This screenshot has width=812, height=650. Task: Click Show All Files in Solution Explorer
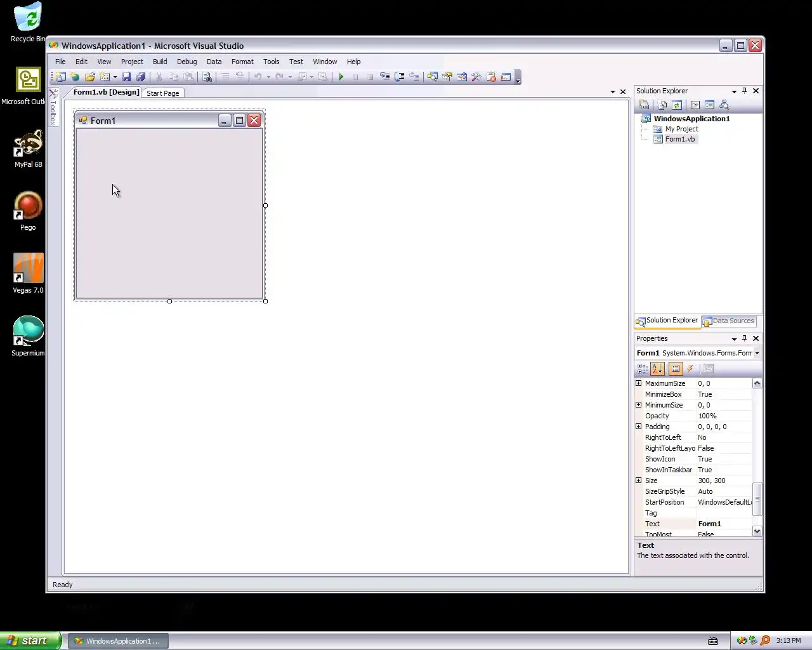pyautogui.click(x=662, y=105)
